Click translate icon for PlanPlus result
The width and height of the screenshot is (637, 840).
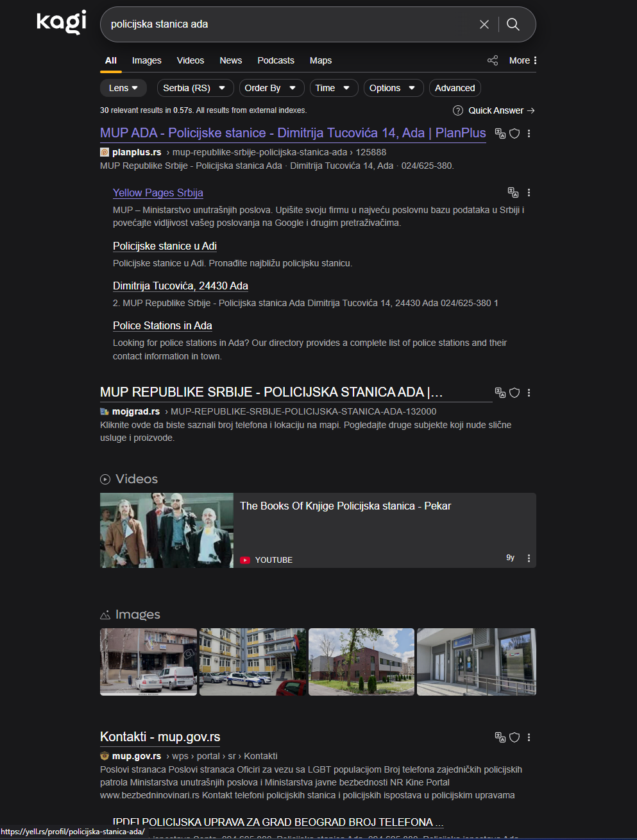coord(500,133)
